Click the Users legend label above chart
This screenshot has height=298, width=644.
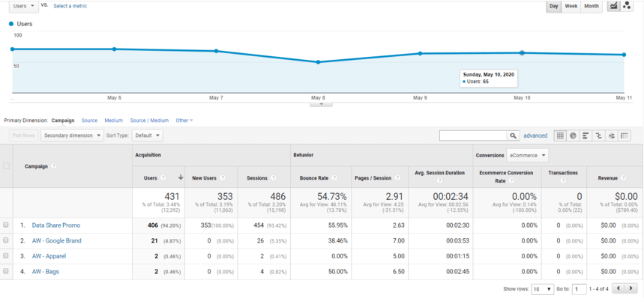(25, 24)
